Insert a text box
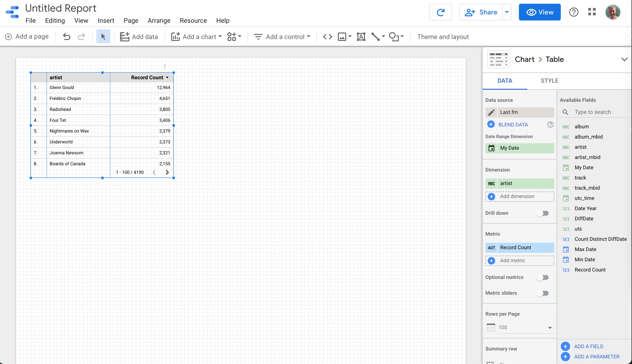Viewport: 632px width, 364px height. (x=361, y=37)
